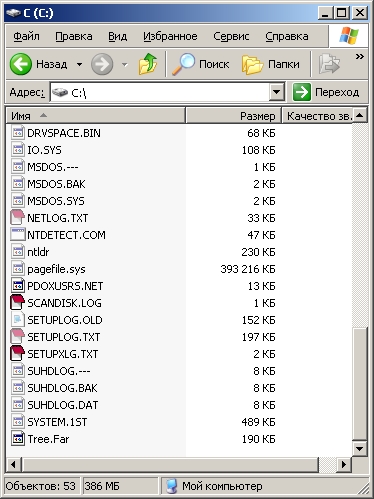
Task: Click the NTDETECT.COM file icon
Action: [18, 235]
